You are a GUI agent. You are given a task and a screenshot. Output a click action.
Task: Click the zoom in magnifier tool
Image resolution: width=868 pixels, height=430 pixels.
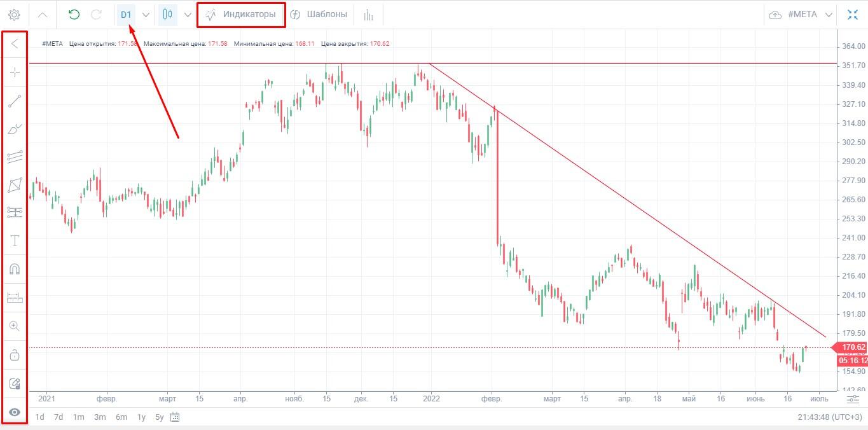(15, 326)
